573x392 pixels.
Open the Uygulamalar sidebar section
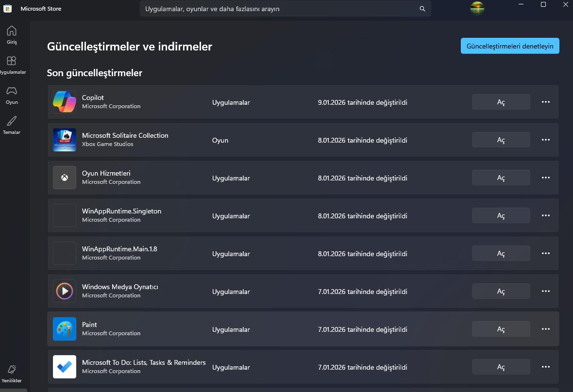pyautogui.click(x=12, y=65)
